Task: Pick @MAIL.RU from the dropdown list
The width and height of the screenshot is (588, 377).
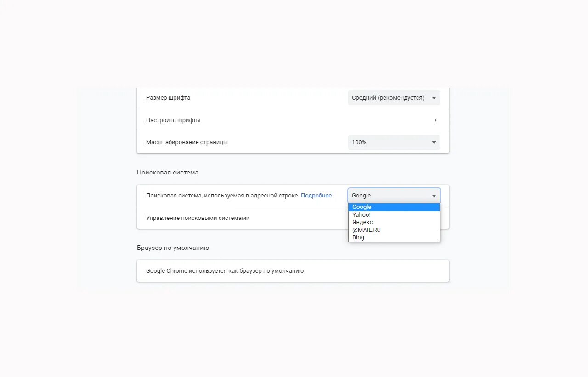Action: pyautogui.click(x=394, y=230)
